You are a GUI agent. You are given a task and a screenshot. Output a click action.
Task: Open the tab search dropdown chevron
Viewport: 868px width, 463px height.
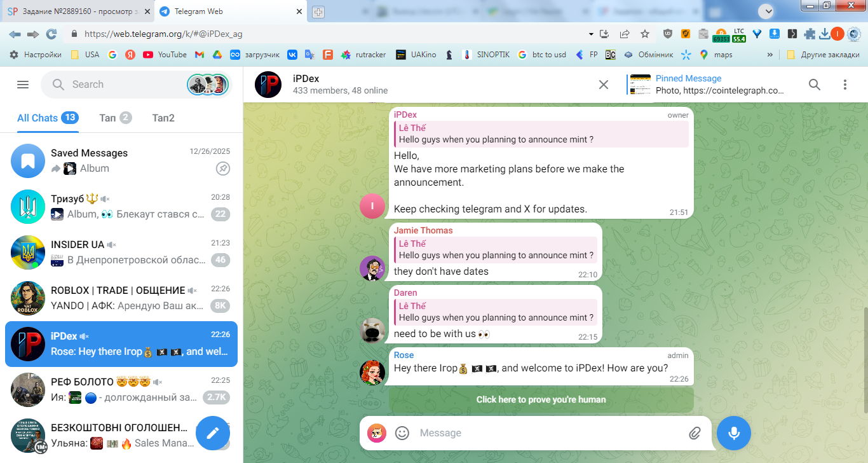coord(766,11)
